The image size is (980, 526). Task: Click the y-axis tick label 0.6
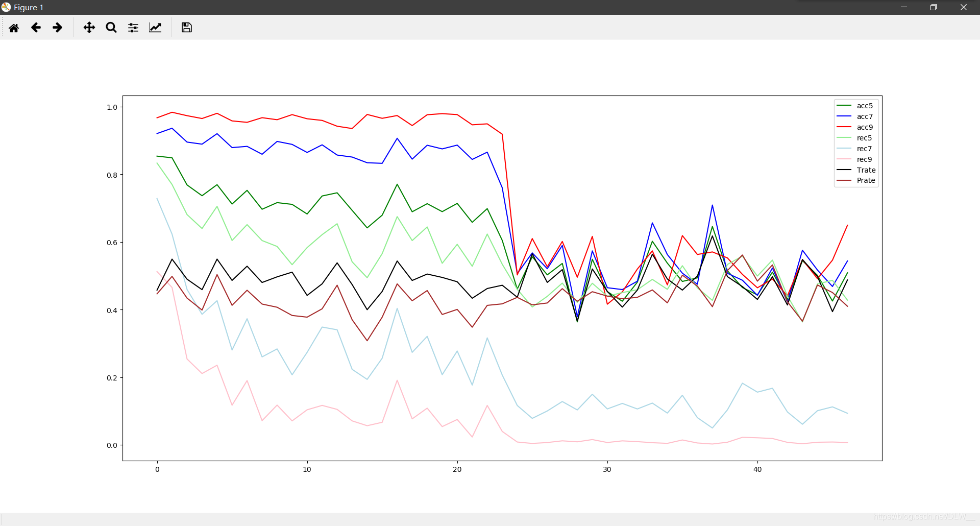112,243
